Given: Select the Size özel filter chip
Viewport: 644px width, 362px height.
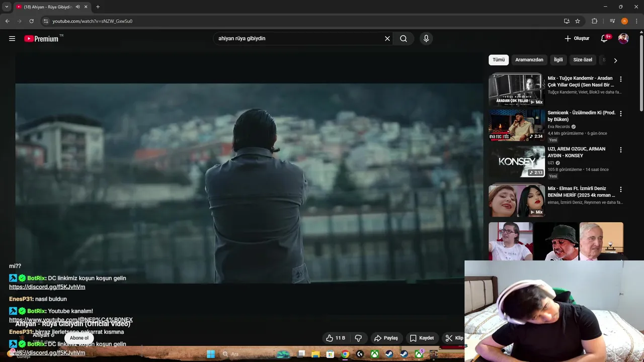Looking at the screenshot, I should pos(583,60).
